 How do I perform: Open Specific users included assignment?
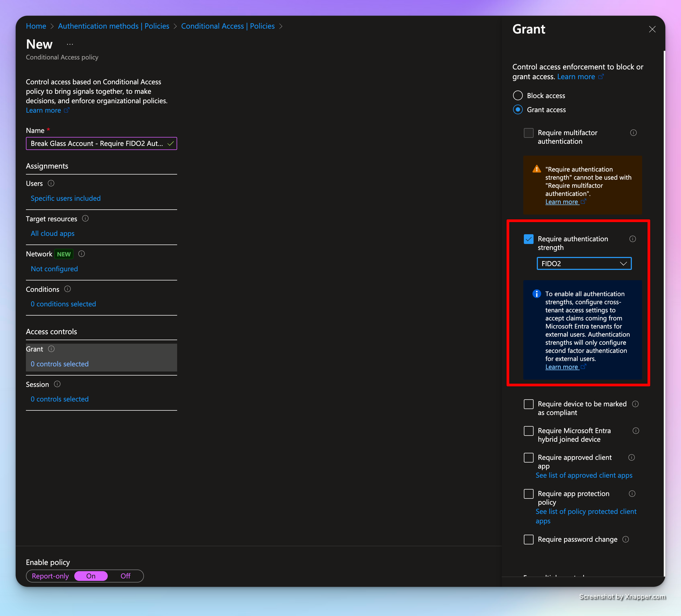(x=66, y=198)
